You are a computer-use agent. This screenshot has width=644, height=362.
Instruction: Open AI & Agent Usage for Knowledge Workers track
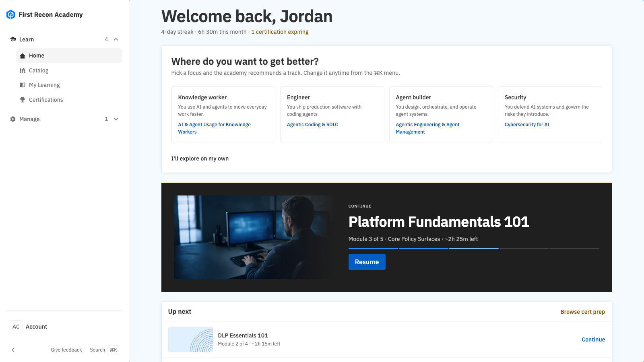coord(215,128)
